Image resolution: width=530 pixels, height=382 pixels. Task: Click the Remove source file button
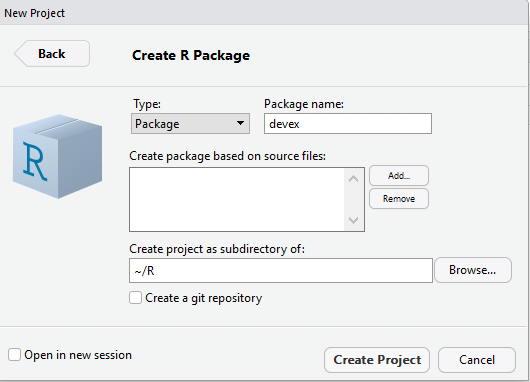[399, 198]
